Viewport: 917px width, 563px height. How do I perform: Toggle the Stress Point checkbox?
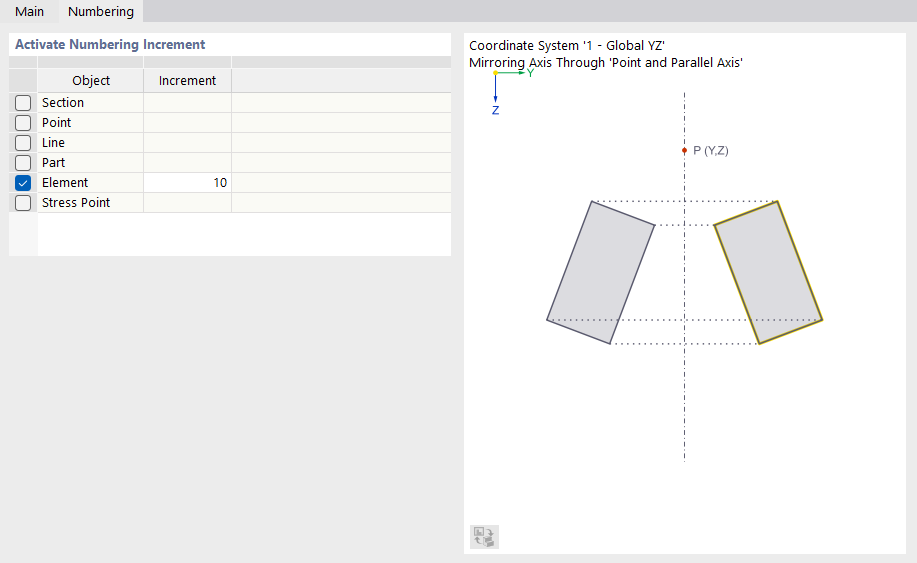click(23, 203)
